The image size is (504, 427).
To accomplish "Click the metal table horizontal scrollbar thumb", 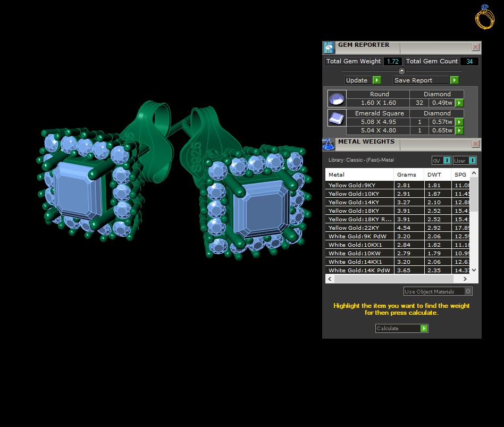I will [394, 279].
